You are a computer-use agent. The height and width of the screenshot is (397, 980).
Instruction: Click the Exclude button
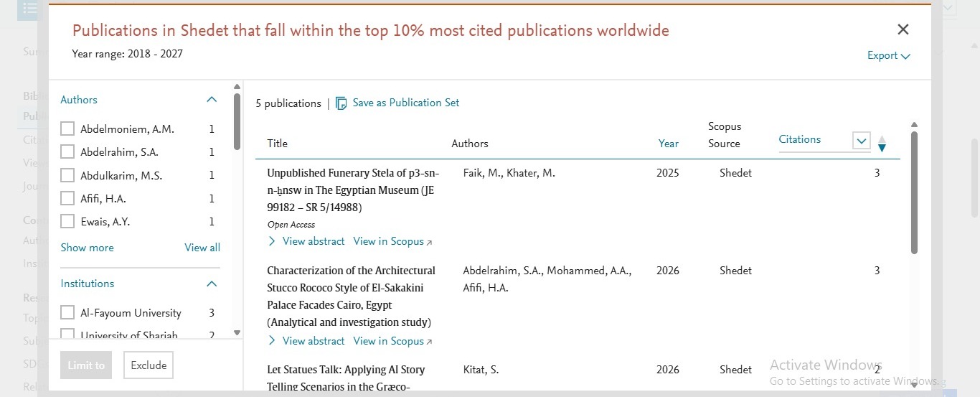pyautogui.click(x=149, y=365)
